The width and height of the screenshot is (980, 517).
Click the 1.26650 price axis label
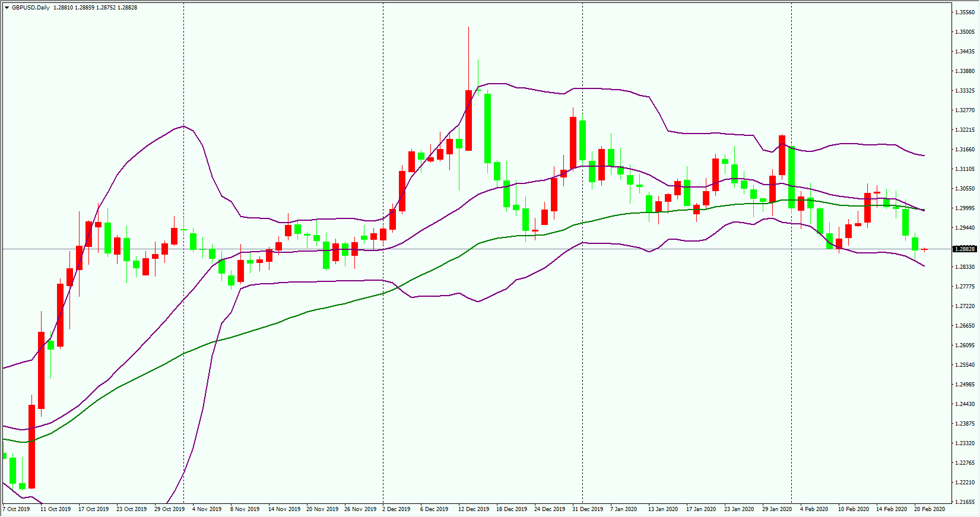tap(965, 325)
